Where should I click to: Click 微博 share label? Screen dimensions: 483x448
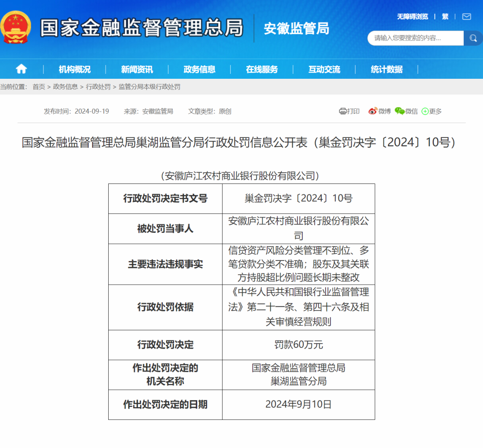(x=385, y=111)
